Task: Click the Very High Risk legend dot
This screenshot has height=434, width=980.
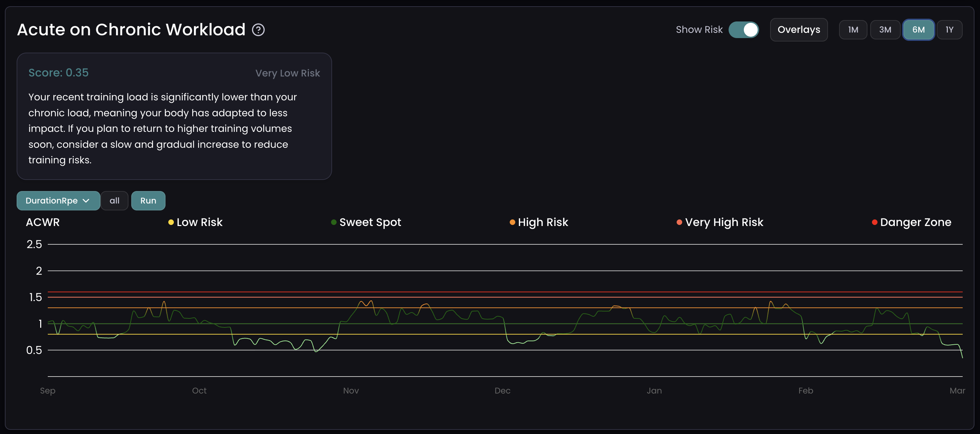Action: (679, 222)
